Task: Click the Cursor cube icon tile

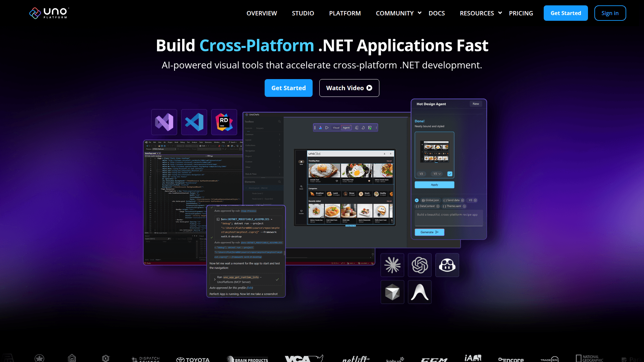Action: pos(392,292)
